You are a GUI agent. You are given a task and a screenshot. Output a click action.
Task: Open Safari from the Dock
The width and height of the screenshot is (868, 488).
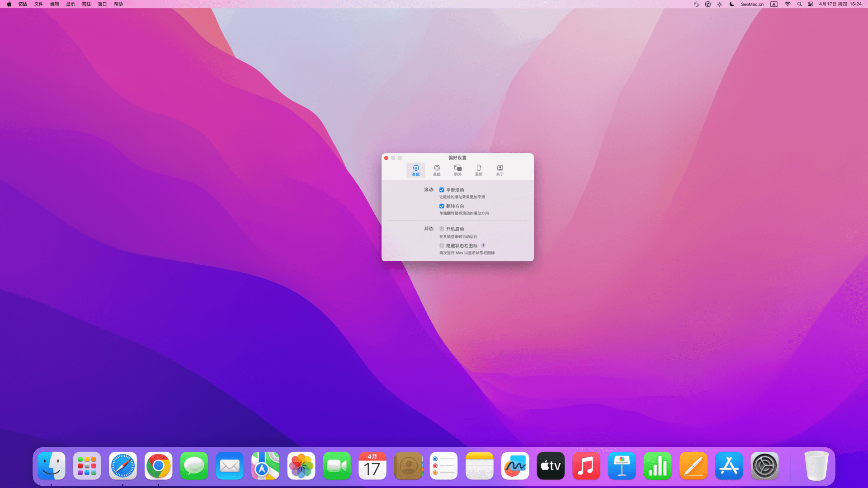coord(123,466)
